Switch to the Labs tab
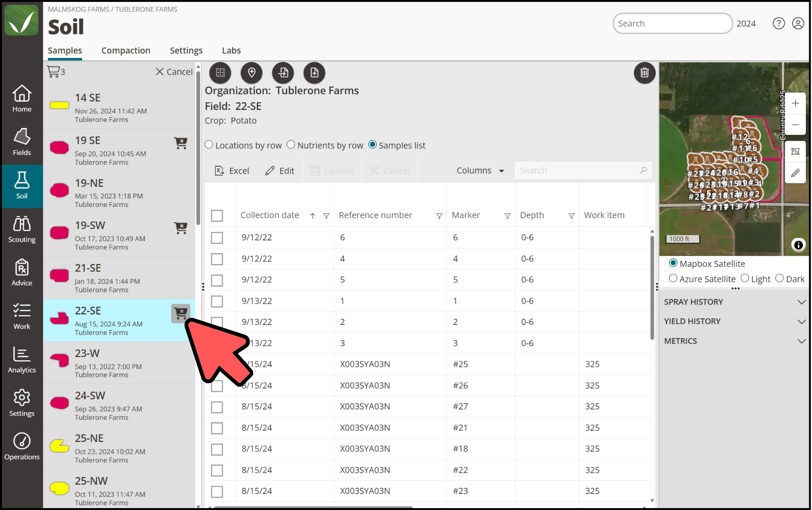Image resolution: width=812 pixels, height=510 pixels. 231,51
